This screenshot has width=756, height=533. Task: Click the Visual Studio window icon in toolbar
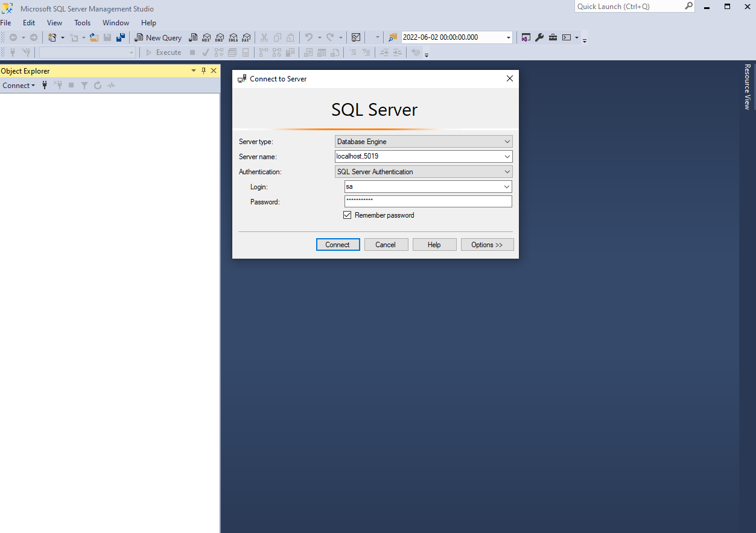[x=526, y=37]
